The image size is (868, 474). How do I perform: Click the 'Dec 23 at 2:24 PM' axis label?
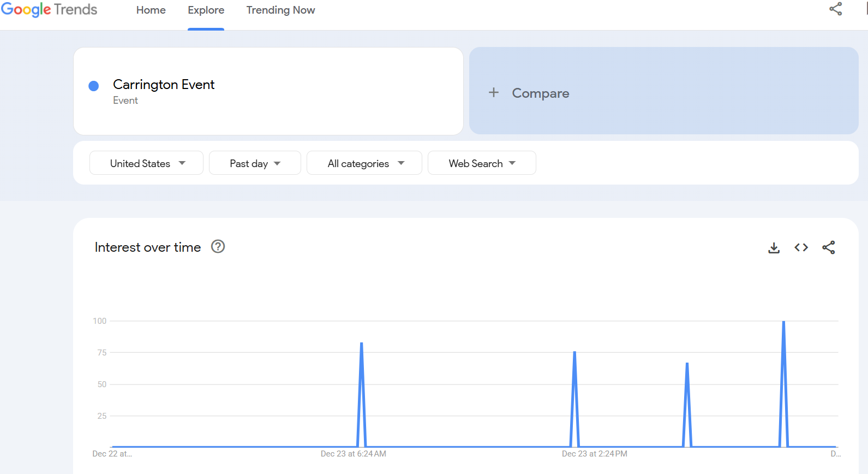coord(595,454)
